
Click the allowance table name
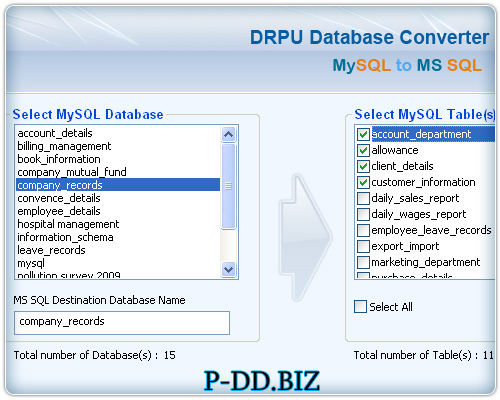(x=395, y=150)
